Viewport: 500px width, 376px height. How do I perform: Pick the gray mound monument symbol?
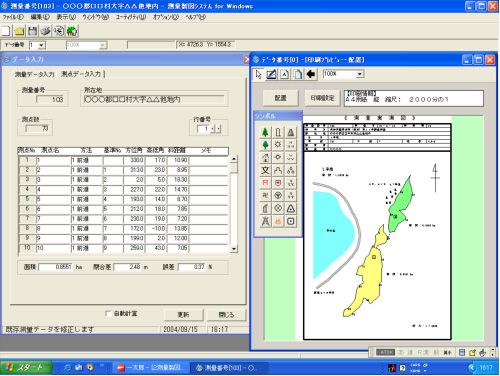tap(291, 132)
